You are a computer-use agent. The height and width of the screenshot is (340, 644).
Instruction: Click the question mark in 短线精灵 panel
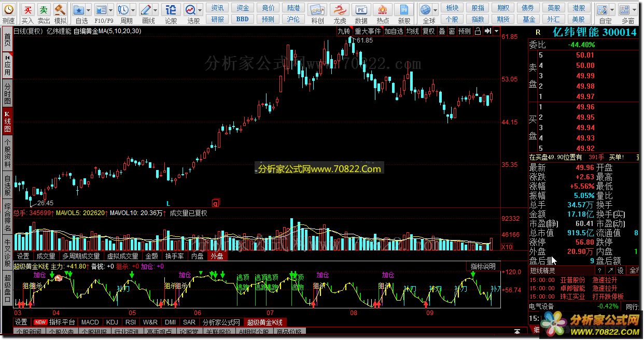(x=599, y=271)
